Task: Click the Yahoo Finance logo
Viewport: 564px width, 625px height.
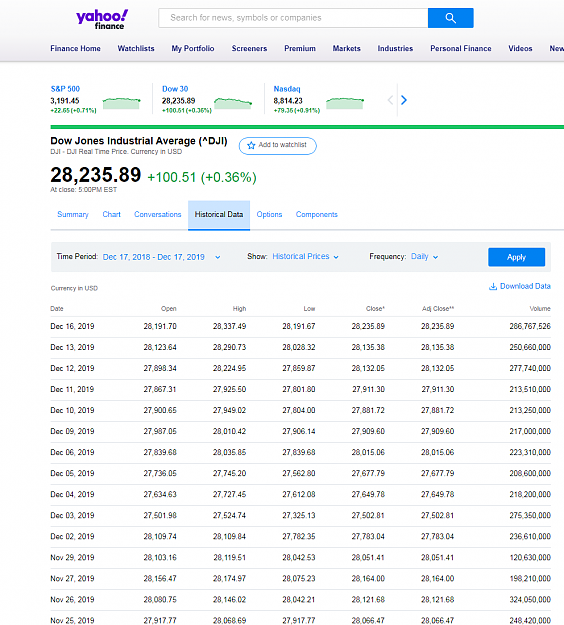Action: 102,20
